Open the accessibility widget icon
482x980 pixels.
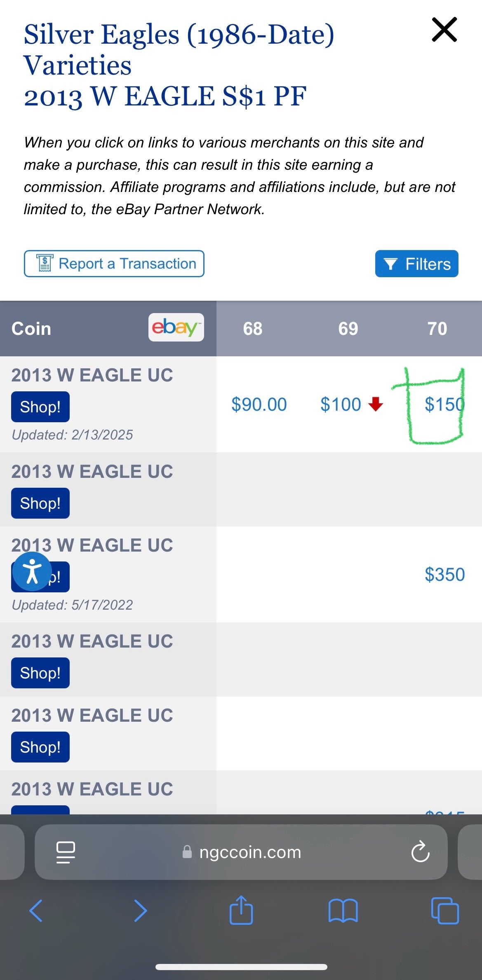32,571
